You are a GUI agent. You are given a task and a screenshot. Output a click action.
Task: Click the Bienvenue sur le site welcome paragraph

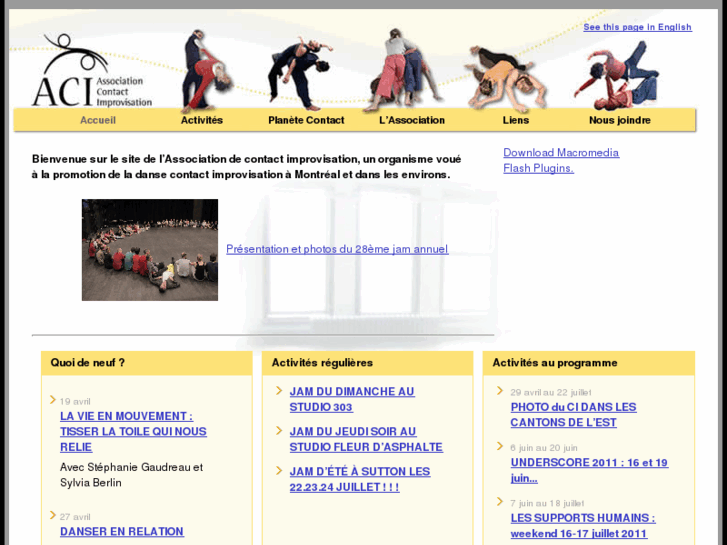[247, 167]
